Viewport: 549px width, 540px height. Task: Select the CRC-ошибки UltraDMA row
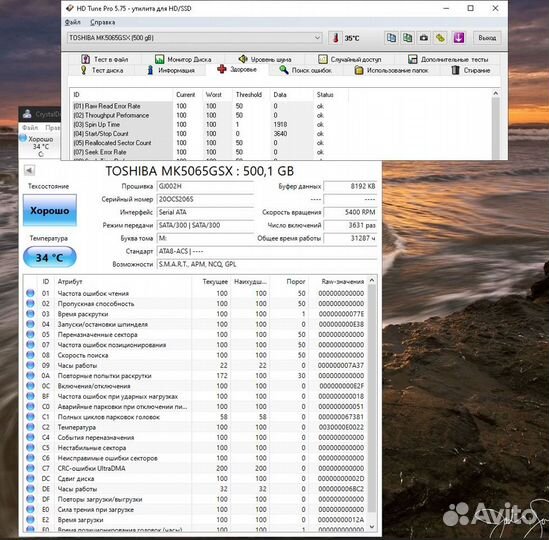(196, 468)
